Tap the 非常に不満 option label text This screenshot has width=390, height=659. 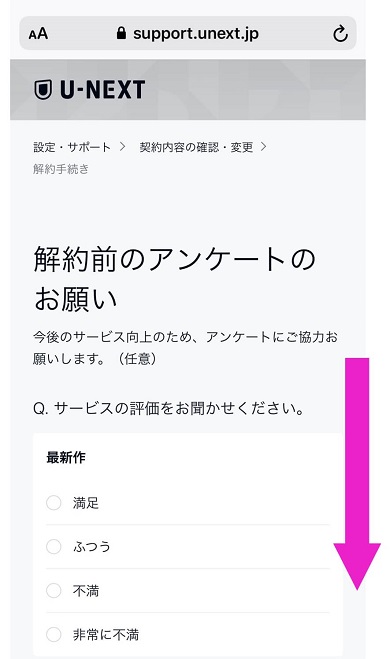pos(106,635)
